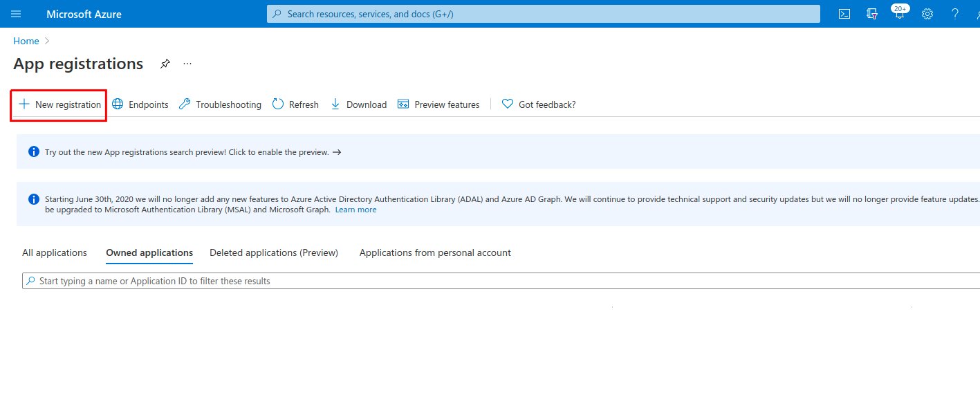
Task: Open Troubleshooting from the toolbar
Action: tap(220, 104)
